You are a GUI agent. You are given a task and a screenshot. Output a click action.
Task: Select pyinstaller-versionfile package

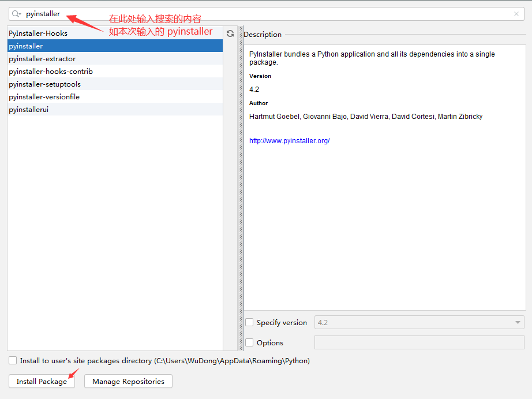click(115, 97)
